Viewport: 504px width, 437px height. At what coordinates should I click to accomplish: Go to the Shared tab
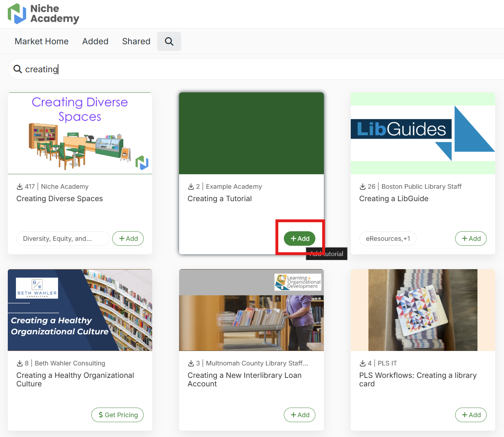coord(136,41)
